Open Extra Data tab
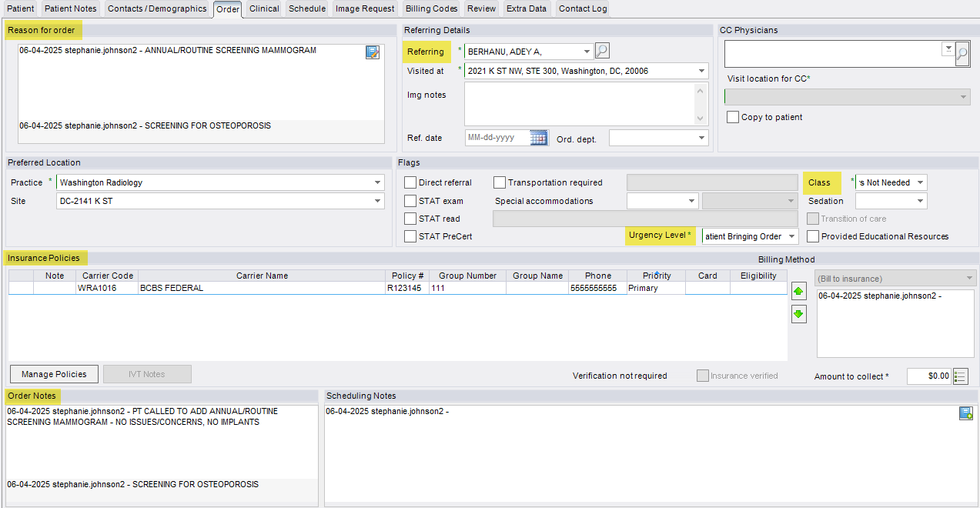This screenshot has height=508, width=980. (527, 8)
